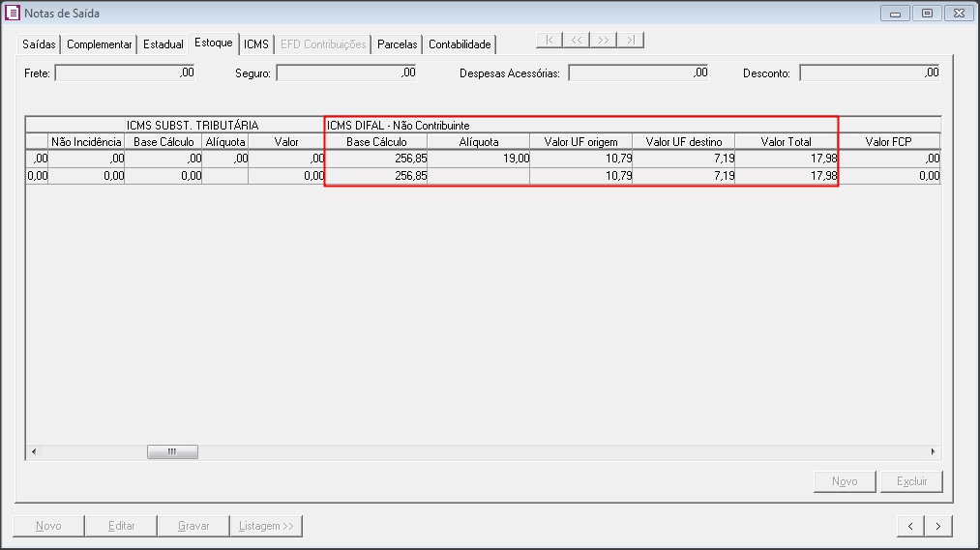Select the Estadual tab
980x550 pixels.
(163, 44)
